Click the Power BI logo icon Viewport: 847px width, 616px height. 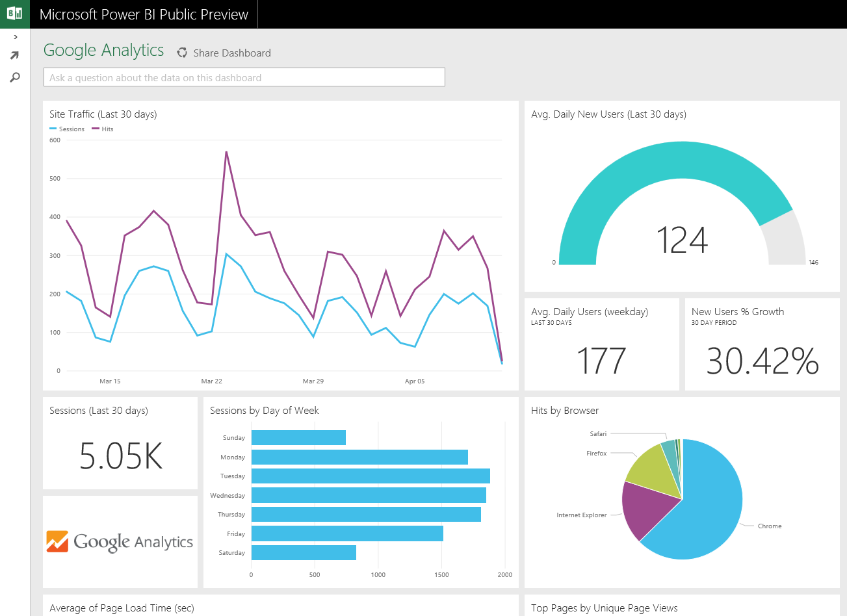pos(14,14)
